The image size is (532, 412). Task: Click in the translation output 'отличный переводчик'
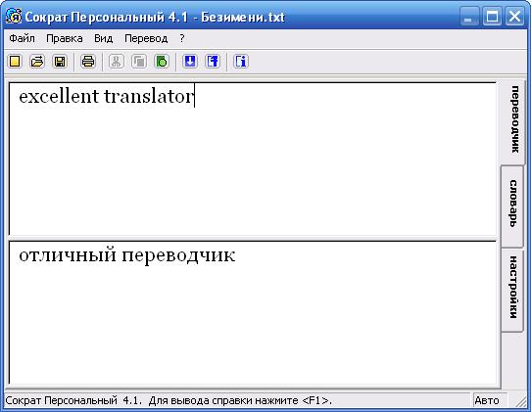click(x=253, y=312)
